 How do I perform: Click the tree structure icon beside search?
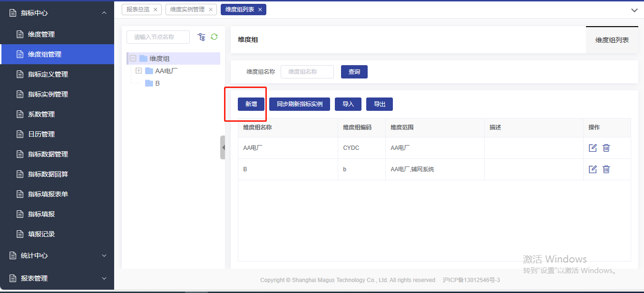click(x=201, y=37)
